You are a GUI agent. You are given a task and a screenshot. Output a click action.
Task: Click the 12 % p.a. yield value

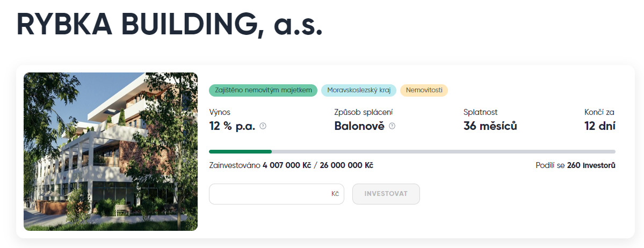click(232, 126)
